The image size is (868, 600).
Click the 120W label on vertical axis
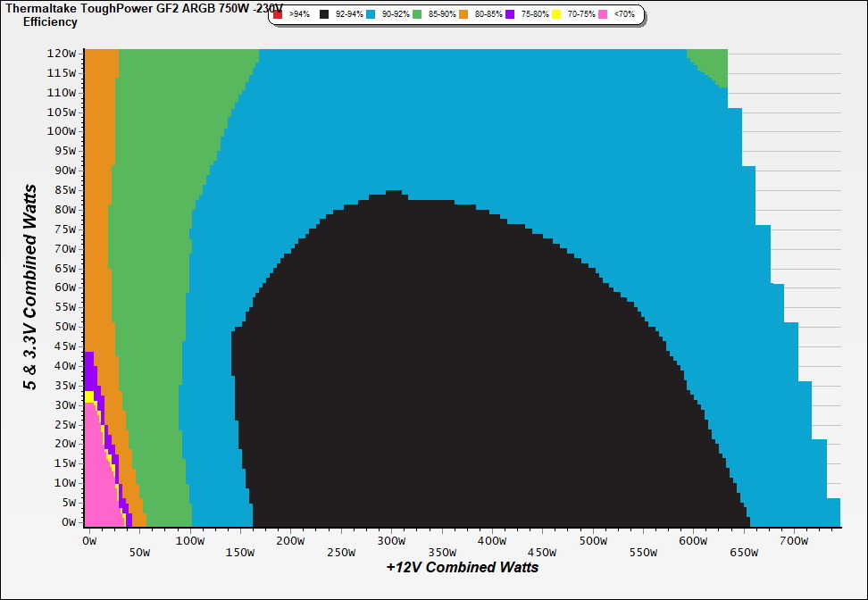click(63, 53)
